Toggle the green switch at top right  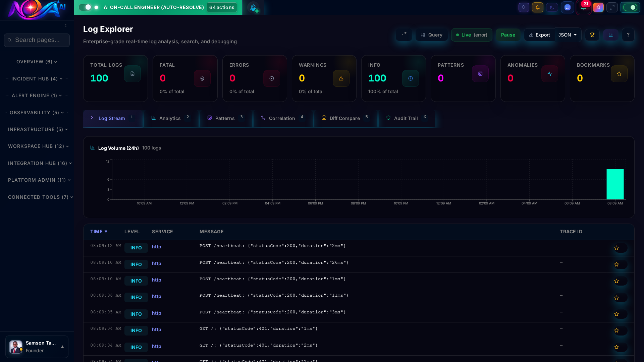[630, 7]
